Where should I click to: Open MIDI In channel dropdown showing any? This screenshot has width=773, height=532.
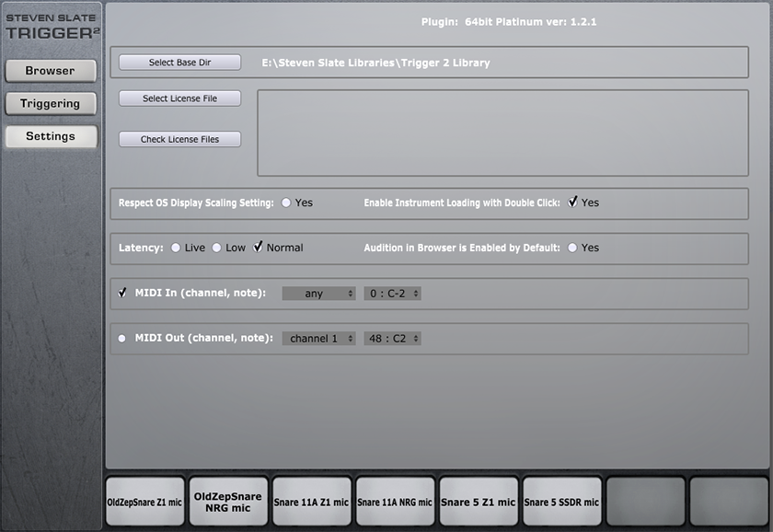click(318, 294)
